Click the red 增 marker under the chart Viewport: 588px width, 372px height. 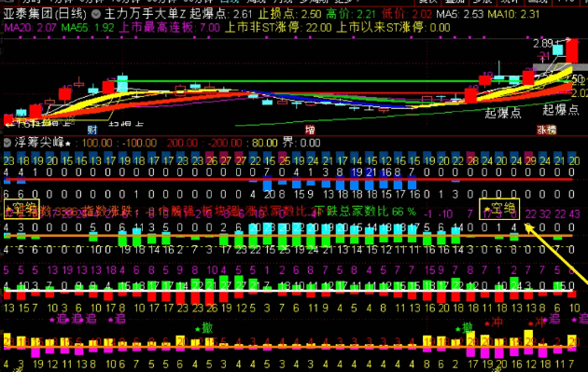coord(310,130)
